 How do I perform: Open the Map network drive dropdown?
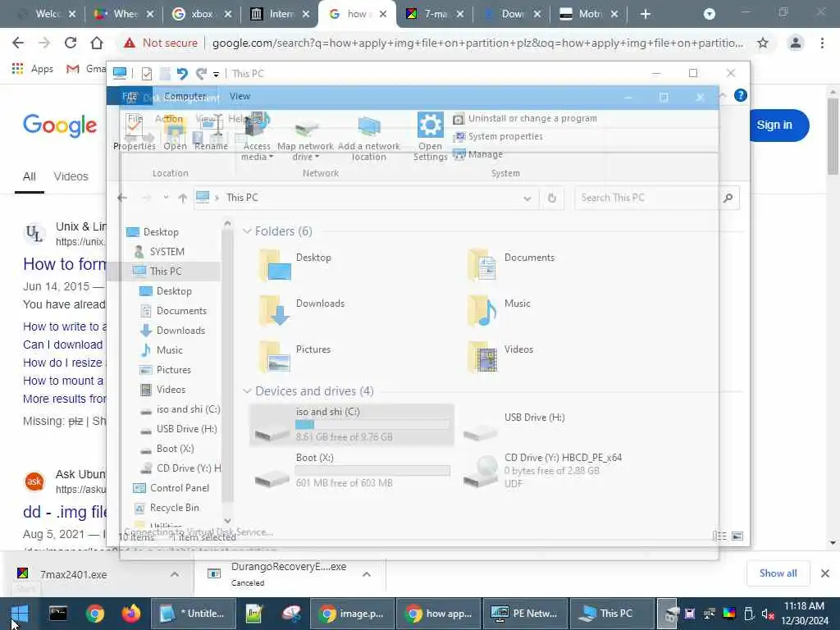tap(305, 152)
